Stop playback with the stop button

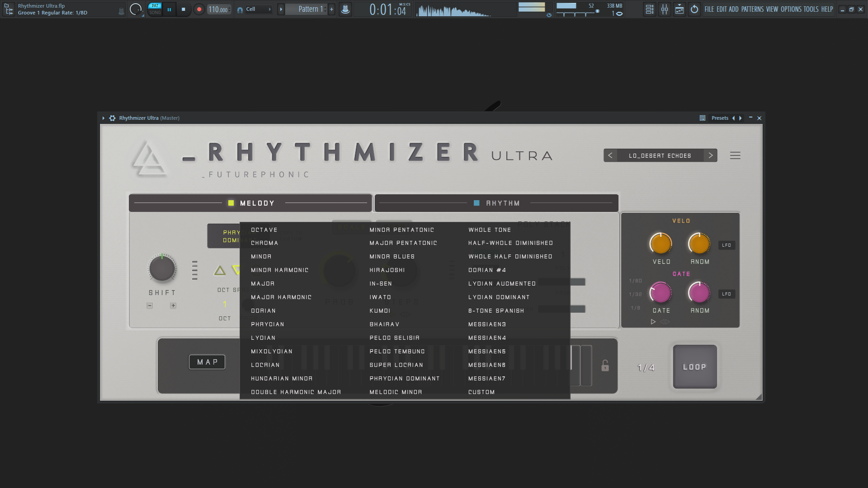click(183, 9)
